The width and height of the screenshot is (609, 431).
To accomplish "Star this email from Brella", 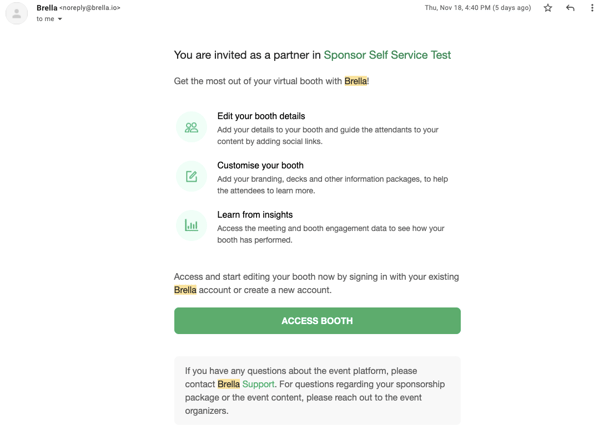I will 548,8.
